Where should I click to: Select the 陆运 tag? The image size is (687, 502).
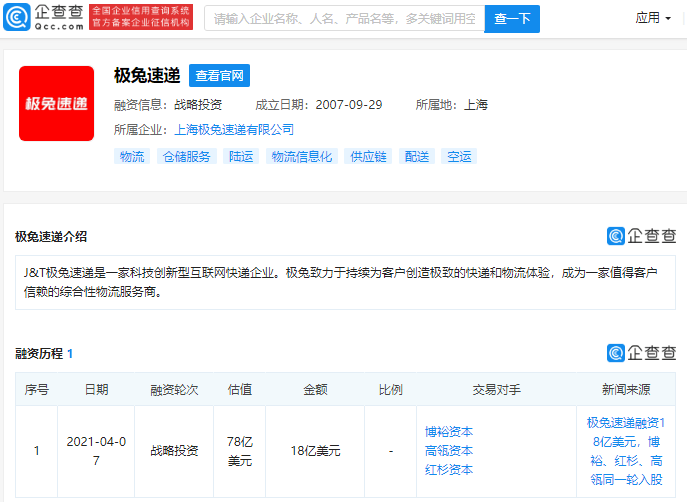(x=241, y=156)
